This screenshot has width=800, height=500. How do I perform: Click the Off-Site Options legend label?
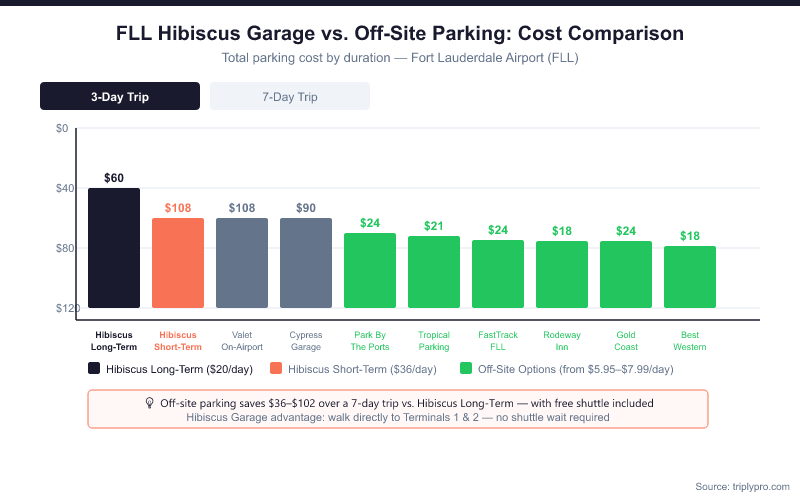(576, 368)
